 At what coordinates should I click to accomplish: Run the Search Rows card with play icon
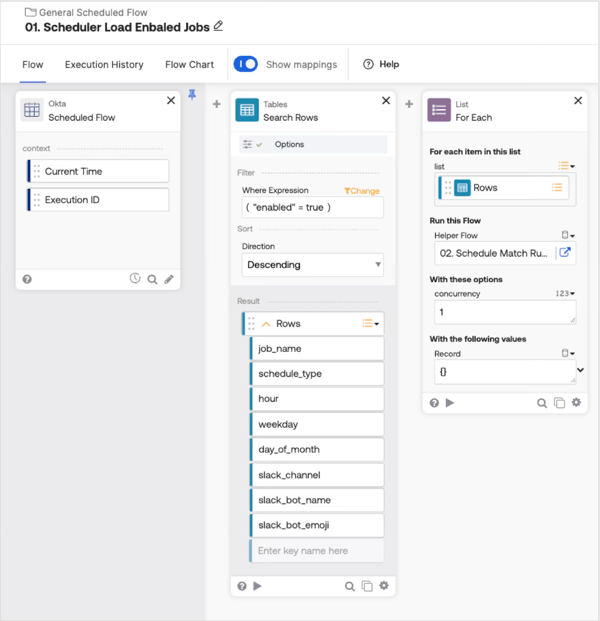257,585
